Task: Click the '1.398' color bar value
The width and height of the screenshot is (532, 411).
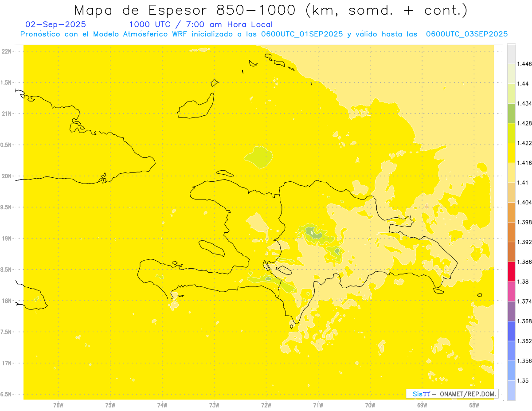Action: (524, 222)
